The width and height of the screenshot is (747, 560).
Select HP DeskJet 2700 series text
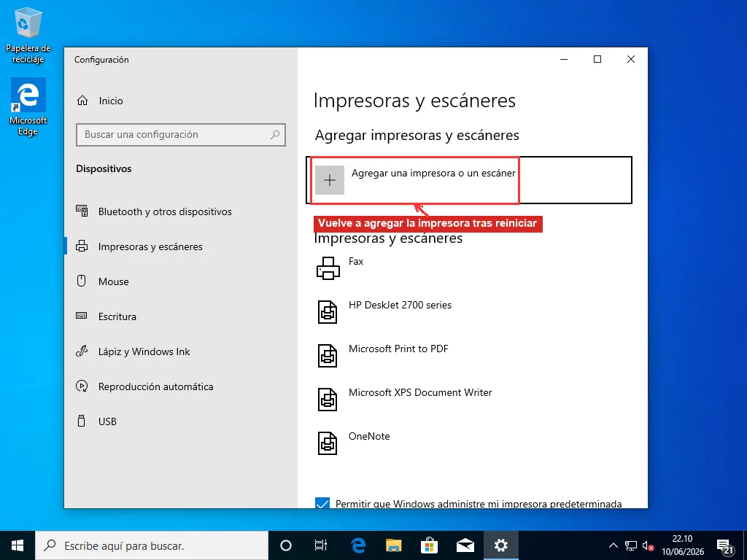tap(400, 305)
